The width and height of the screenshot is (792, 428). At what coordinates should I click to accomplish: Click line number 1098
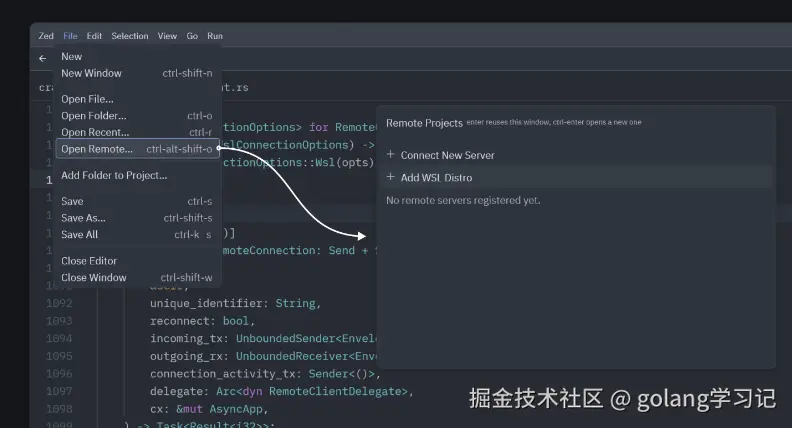click(x=59, y=409)
